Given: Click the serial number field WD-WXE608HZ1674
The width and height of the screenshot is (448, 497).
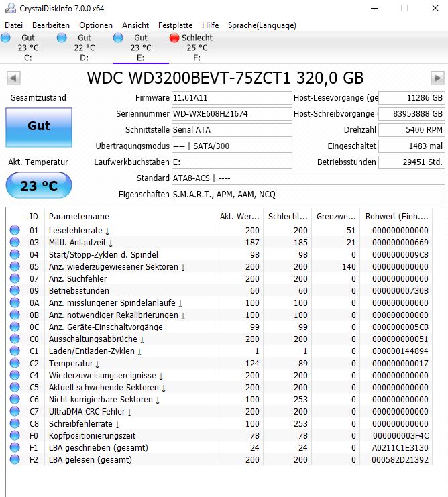Looking at the screenshot, I should [231, 114].
